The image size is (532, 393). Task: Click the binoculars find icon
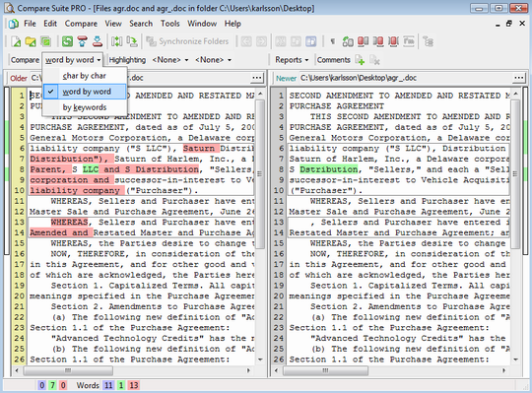[348, 41]
